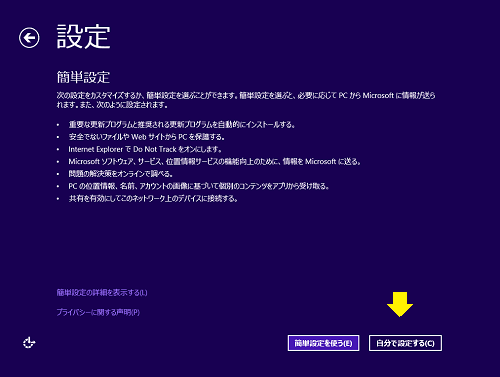Click the bullet about 共有を有効にして network devices

(153, 199)
